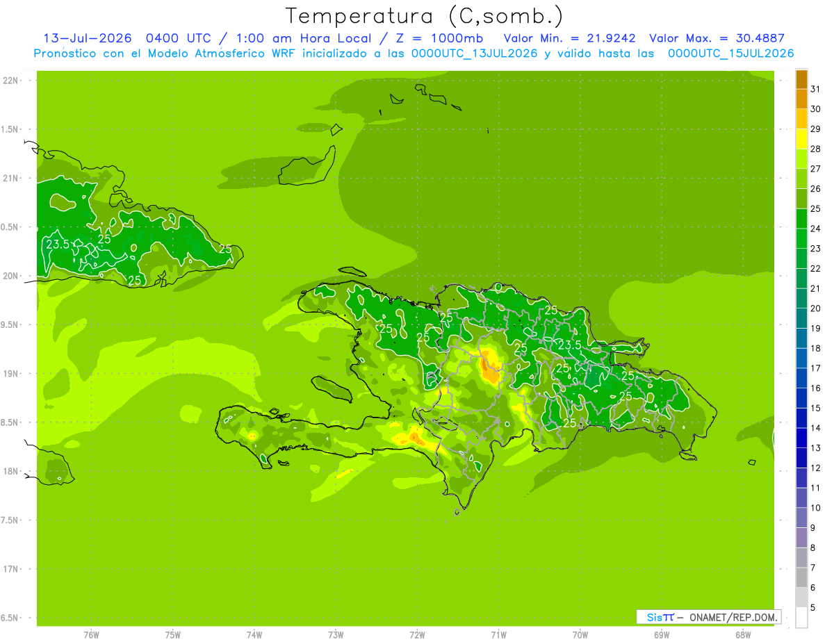Click the "17N" latitude axis label
The width and height of the screenshot is (834, 644).
click(x=11, y=569)
